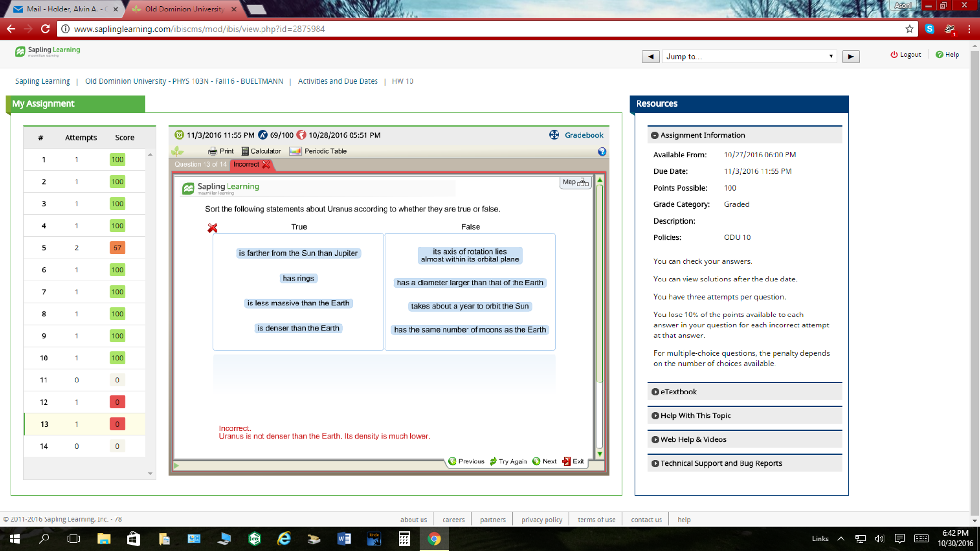Click the blue question help icon

pyautogui.click(x=602, y=152)
